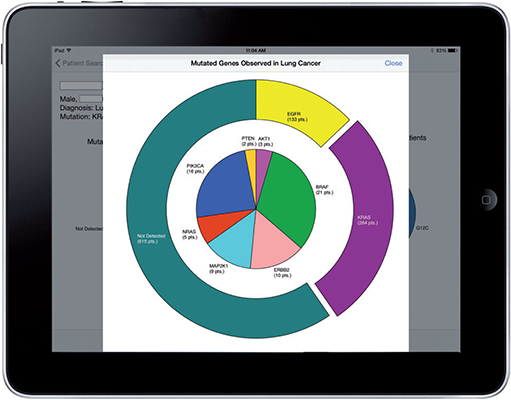
Task: Tap the 11:04 AM clock in status bar
Action: (256, 51)
